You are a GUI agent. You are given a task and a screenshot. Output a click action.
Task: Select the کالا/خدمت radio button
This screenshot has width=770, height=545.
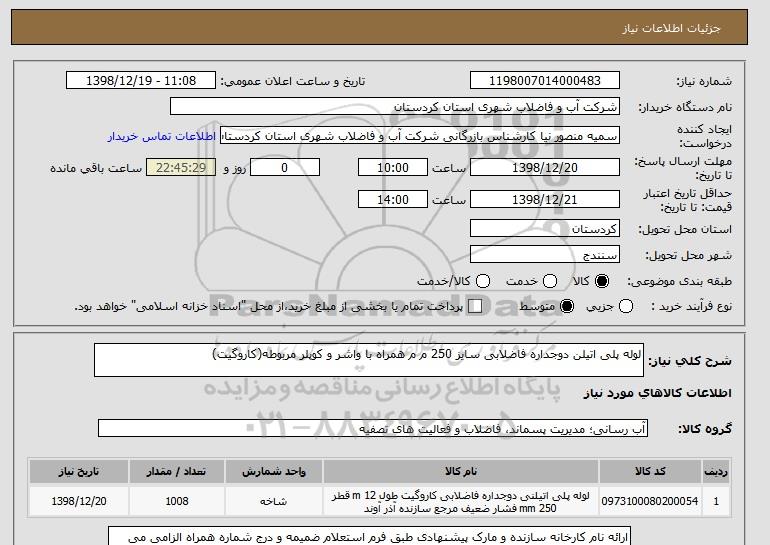pyautogui.click(x=483, y=281)
